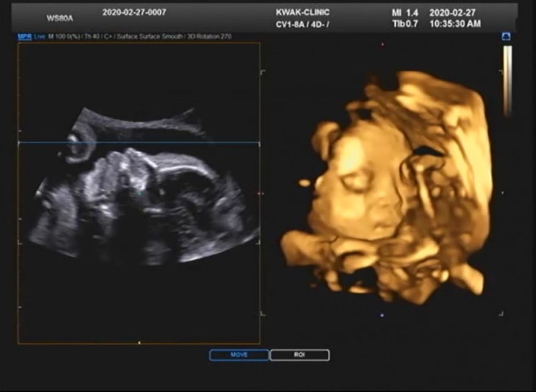Click the purple marker below the 3D view
The width and height of the screenshot is (536, 392).
pos(382,315)
